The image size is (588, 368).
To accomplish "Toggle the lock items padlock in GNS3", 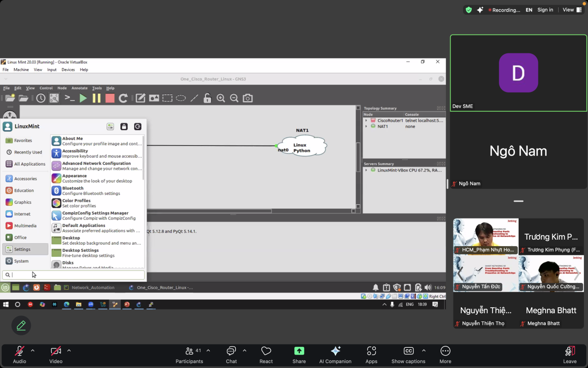I will [x=207, y=98].
